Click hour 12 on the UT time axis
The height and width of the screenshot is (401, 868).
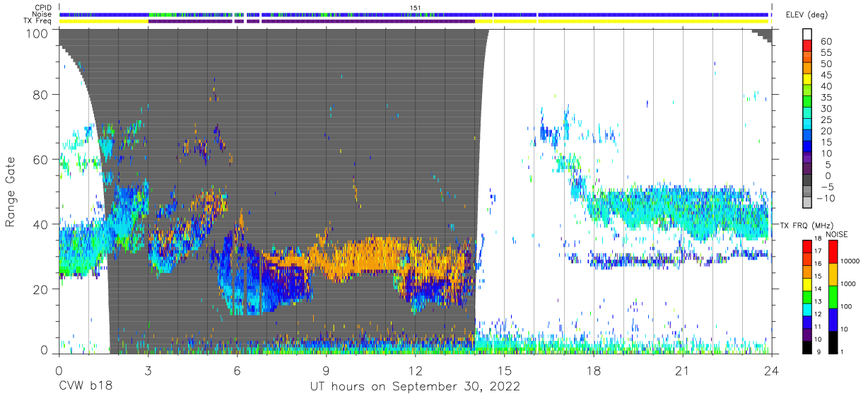(x=415, y=371)
